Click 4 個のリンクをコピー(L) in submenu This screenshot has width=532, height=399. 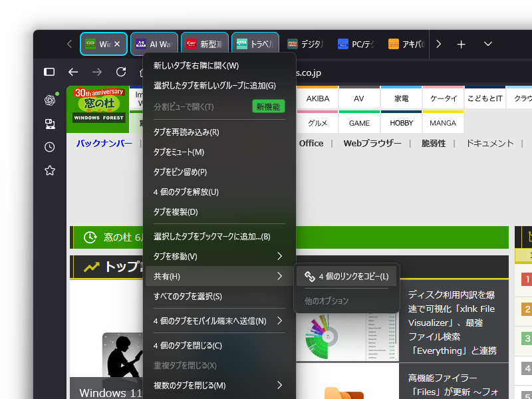pos(346,277)
